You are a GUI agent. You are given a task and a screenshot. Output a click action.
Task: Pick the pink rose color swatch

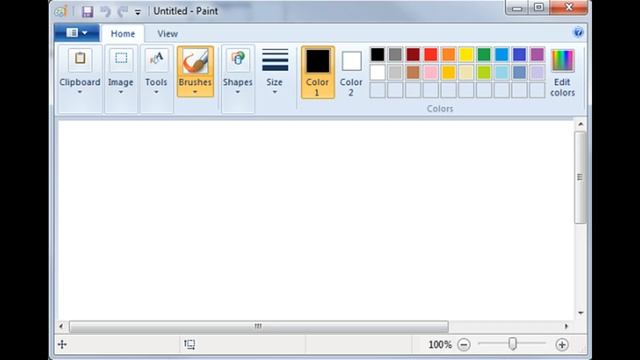click(431, 72)
